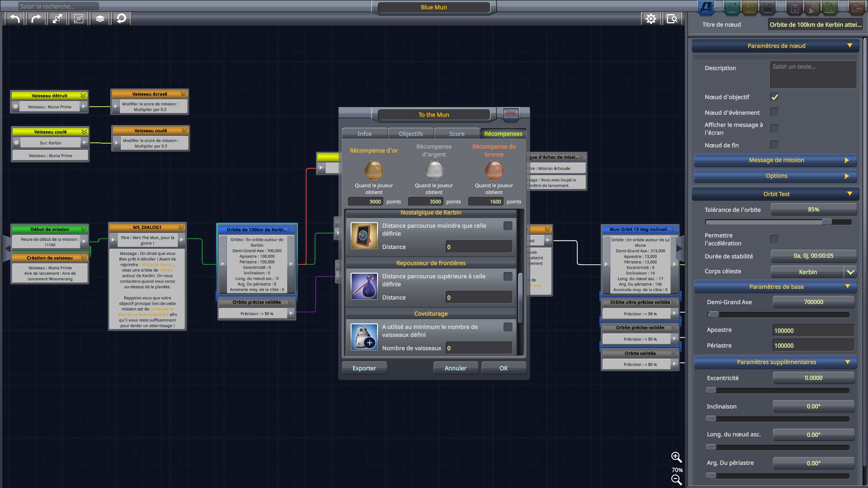
Task: Click the mission checklist clipboard icon
Action: [x=795, y=7]
